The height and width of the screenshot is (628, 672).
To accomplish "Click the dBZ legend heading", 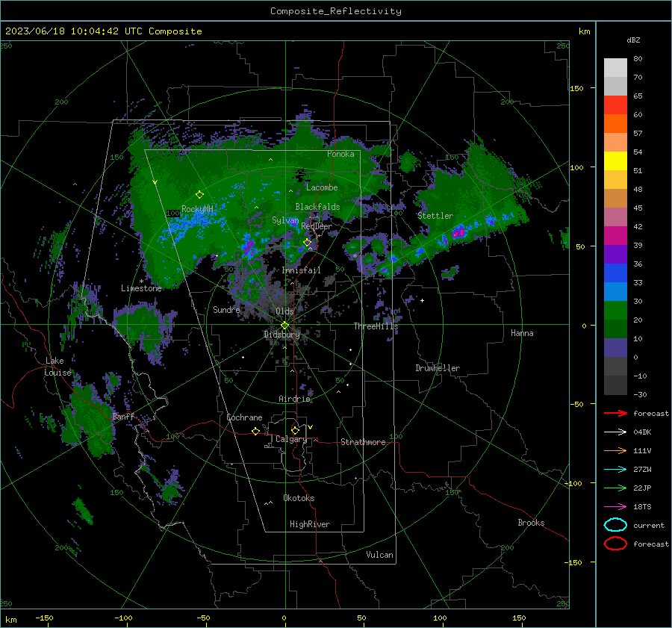I will [633, 40].
